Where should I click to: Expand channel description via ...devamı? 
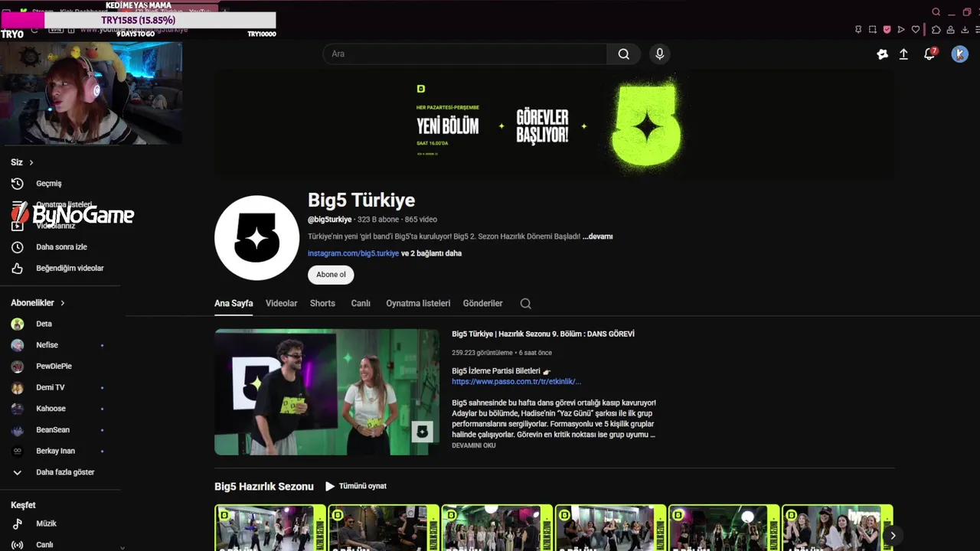pos(597,236)
